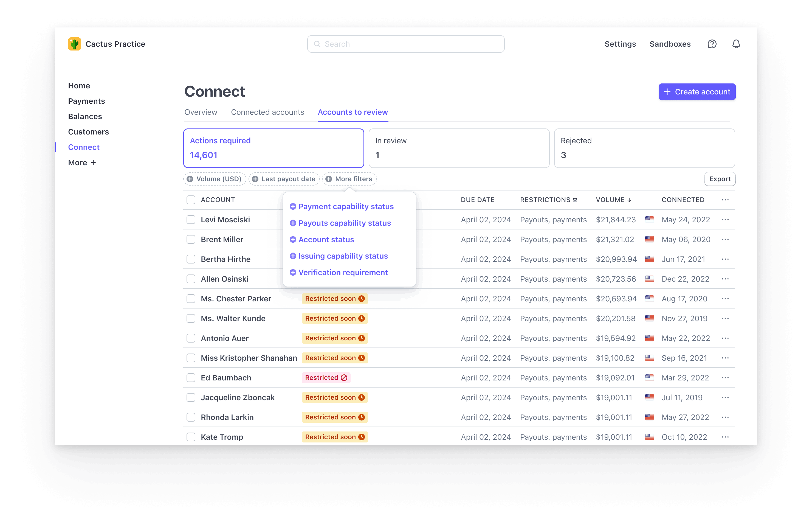The width and height of the screenshot is (812, 527).
Task: Expand the 'More filters' dropdown filter
Action: pyautogui.click(x=350, y=179)
